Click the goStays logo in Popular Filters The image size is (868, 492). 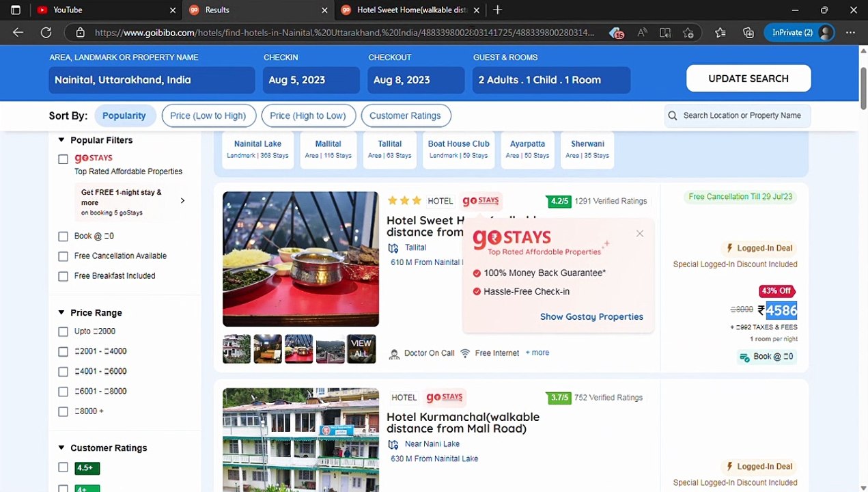tap(94, 158)
